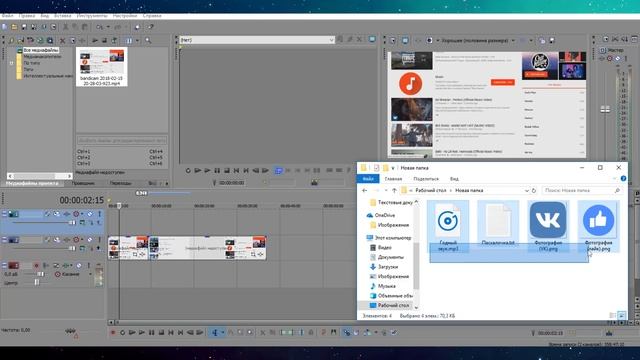Open the Главная ribbon tab in Explorer
640x360 pixels.
(393, 179)
